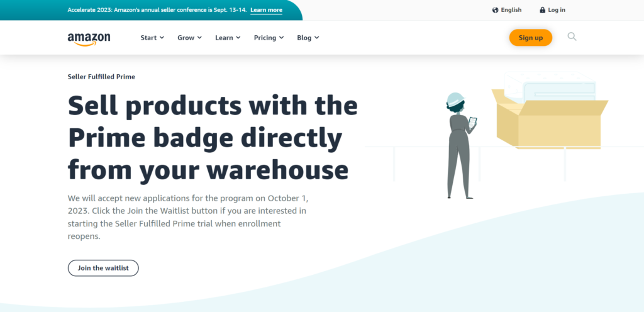This screenshot has height=312, width=644.
Task: Open the search magnifier icon
Action: click(x=572, y=37)
